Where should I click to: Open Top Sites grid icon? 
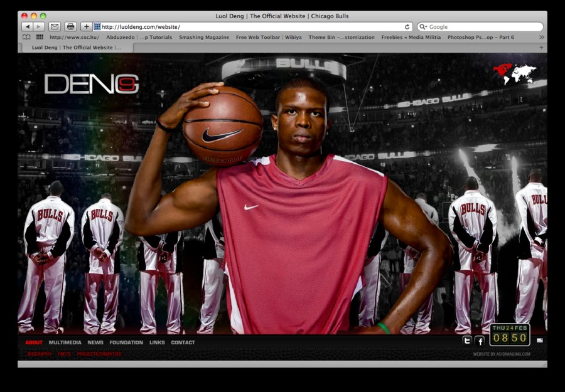pyautogui.click(x=40, y=37)
